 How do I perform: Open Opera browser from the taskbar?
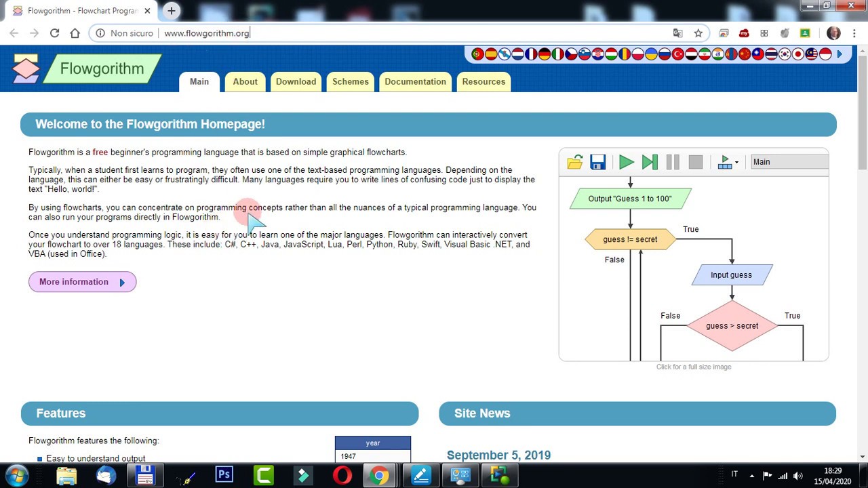[342, 475]
